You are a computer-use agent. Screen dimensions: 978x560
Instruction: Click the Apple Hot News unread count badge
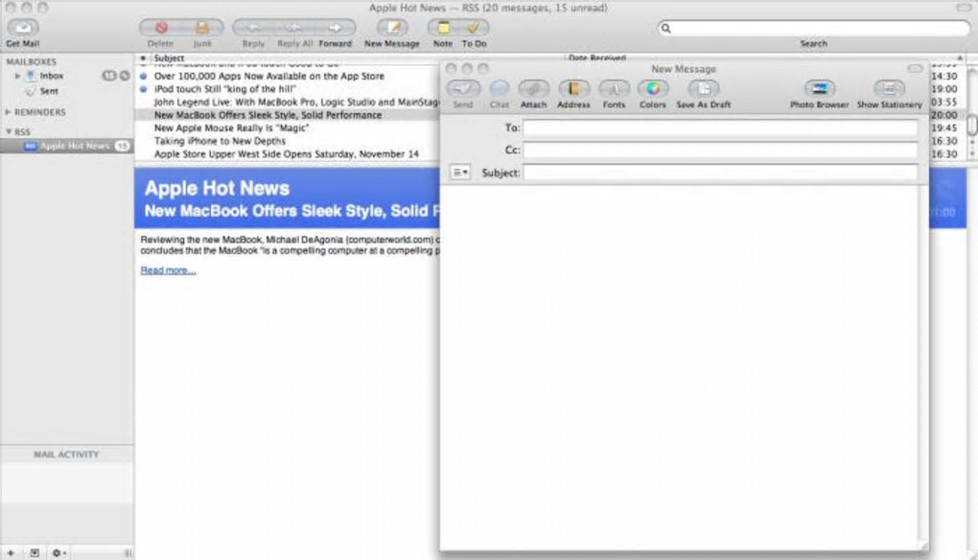(123, 146)
